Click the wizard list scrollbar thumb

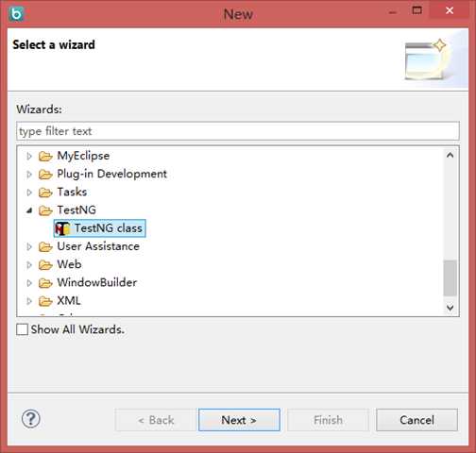pyautogui.click(x=450, y=278)
